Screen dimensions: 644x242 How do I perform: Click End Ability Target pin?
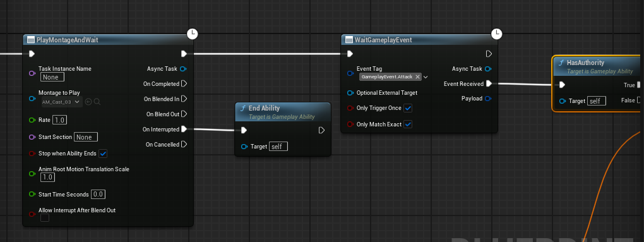tap(244, 147)
